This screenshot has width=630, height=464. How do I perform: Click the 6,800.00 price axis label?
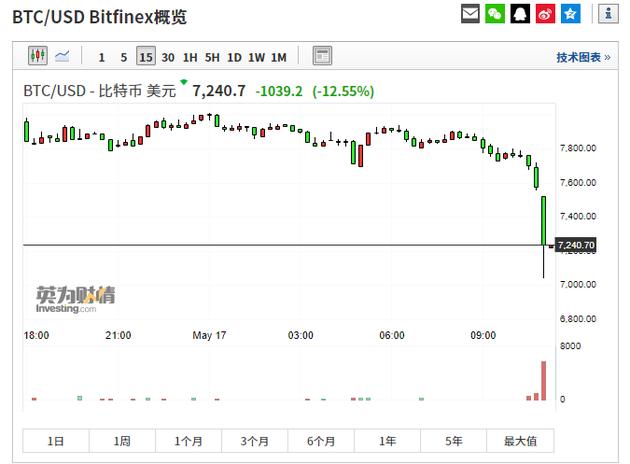(578, 319)
